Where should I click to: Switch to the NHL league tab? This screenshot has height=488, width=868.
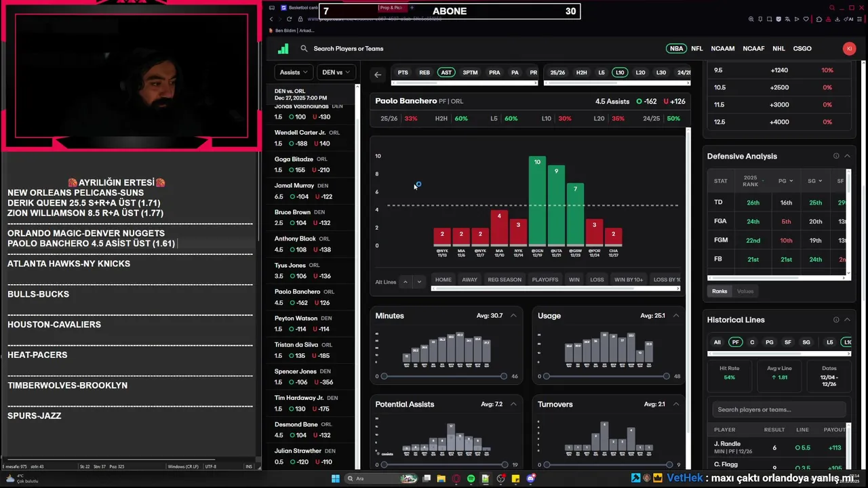pyautogui.click(x=778, y=49)
